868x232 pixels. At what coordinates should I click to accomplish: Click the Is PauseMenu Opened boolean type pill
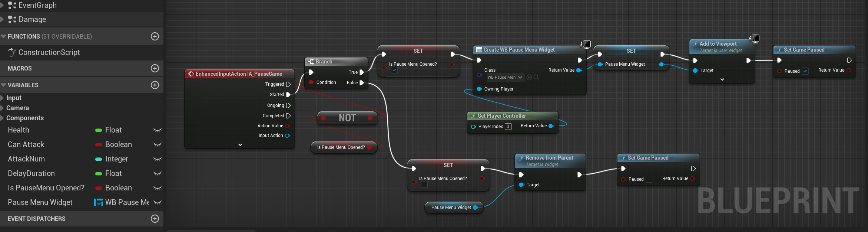[99, 188]
